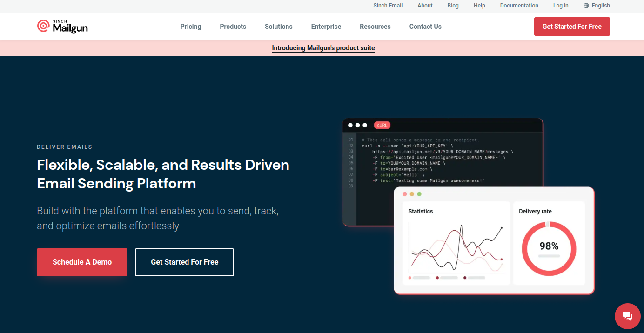
Task: Click the outlined Get Started For Free button
Action: click(184, 262)
